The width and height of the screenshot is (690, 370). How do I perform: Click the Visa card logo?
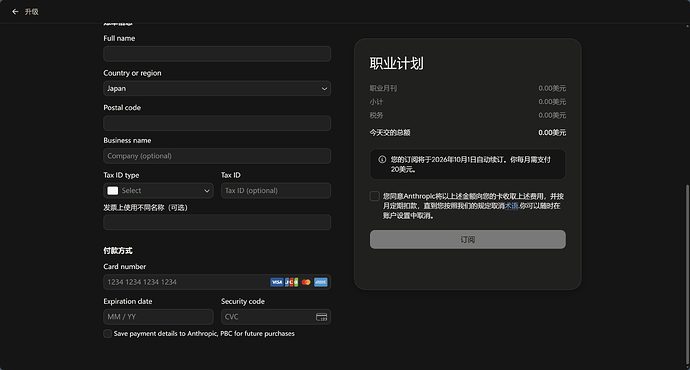(277, 282)
